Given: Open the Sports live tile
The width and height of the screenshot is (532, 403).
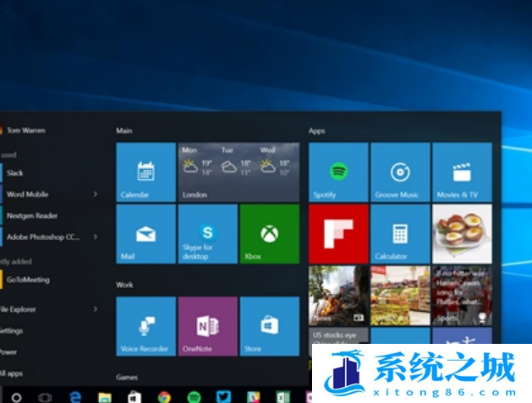Looking at the screenshot, I should 462,296.
